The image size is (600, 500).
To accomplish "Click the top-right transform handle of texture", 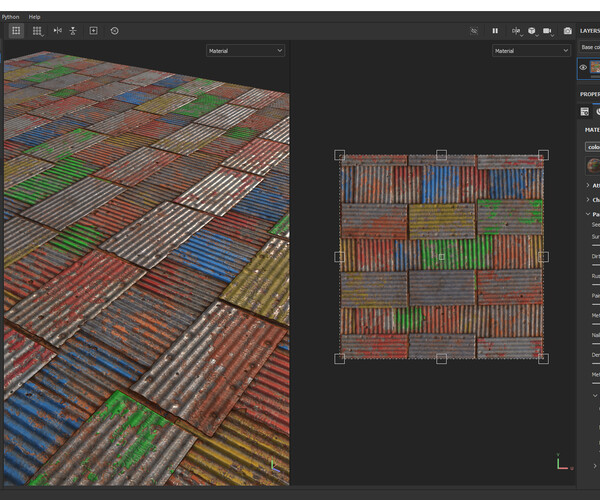I will tap(543, 155).
